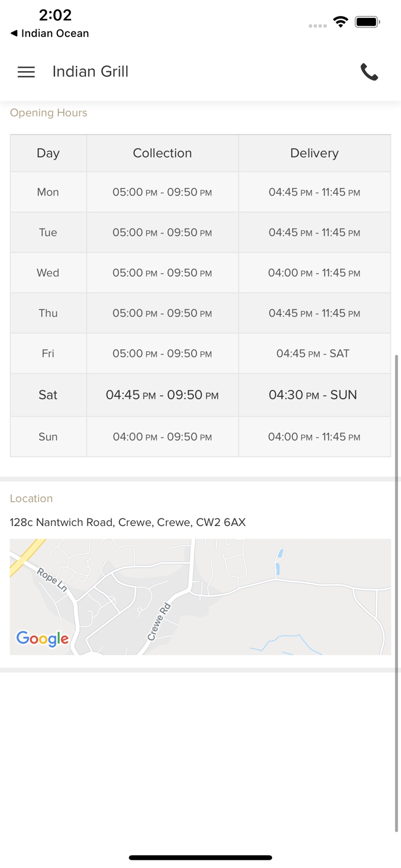The image size is (401, 868).
Task: Tap the Mon row label
Action: 48,192
